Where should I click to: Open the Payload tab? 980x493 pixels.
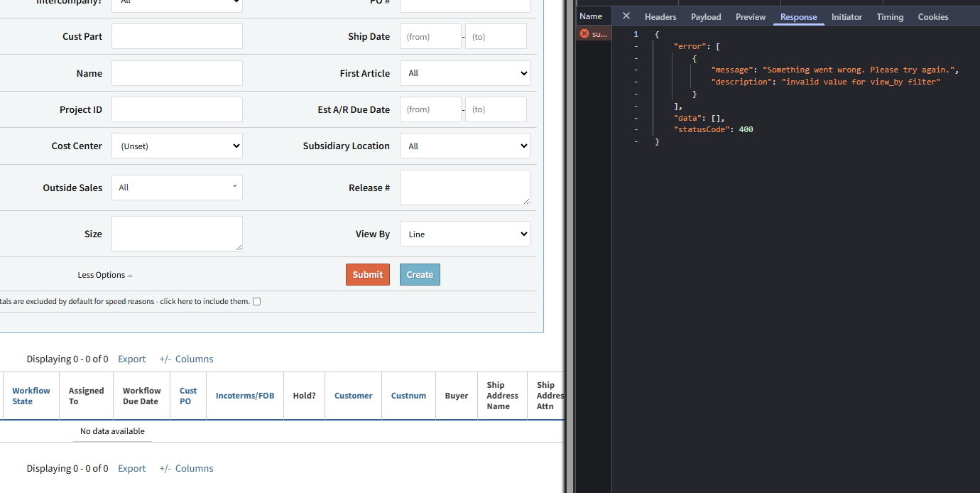[706, 17]
